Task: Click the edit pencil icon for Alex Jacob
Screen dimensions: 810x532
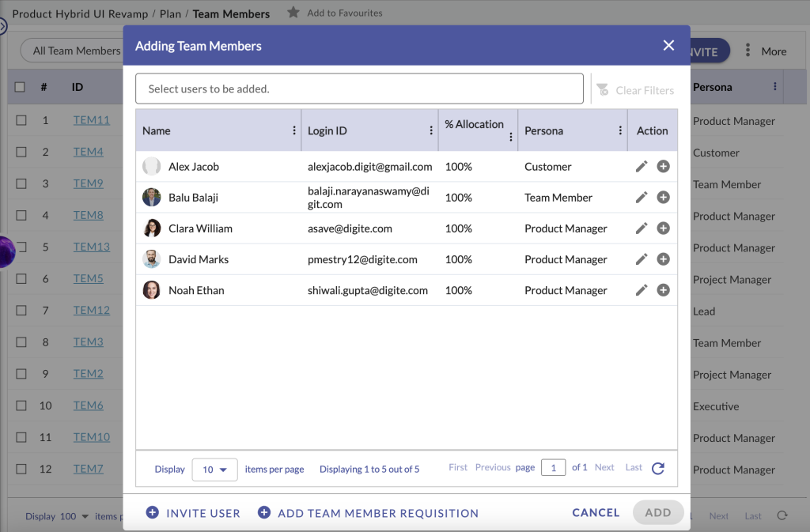Action: pos(641,166)
